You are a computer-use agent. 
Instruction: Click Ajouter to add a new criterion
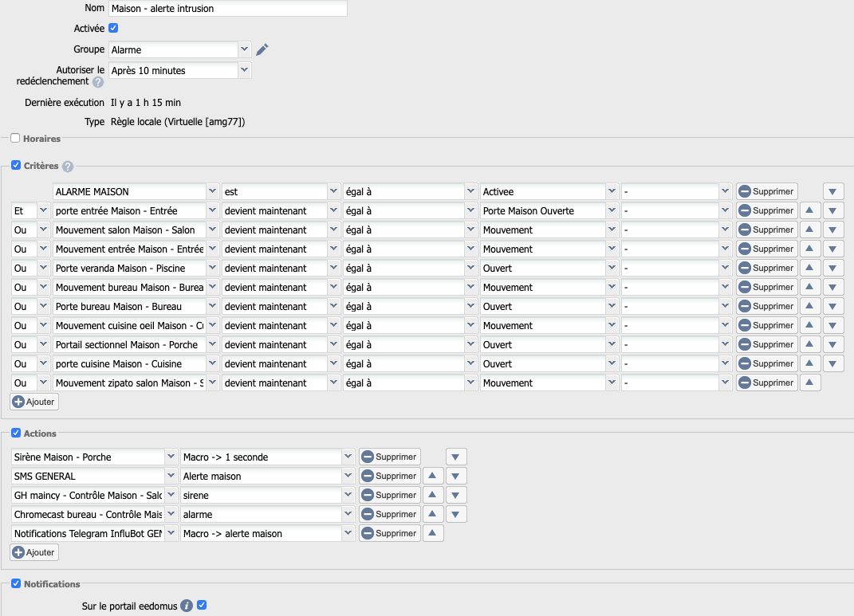click(x=34, y=402)
